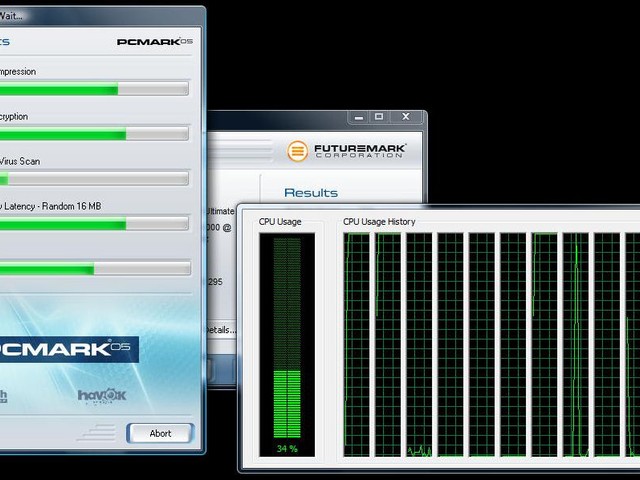Click the CPU Usage History label

379,222
